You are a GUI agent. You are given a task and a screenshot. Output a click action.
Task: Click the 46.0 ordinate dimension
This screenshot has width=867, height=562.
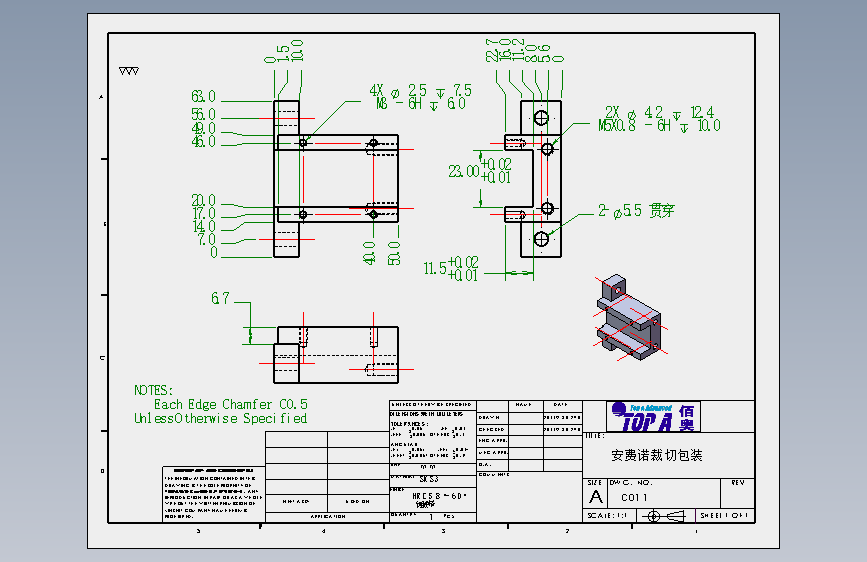[x=203, y=142]
